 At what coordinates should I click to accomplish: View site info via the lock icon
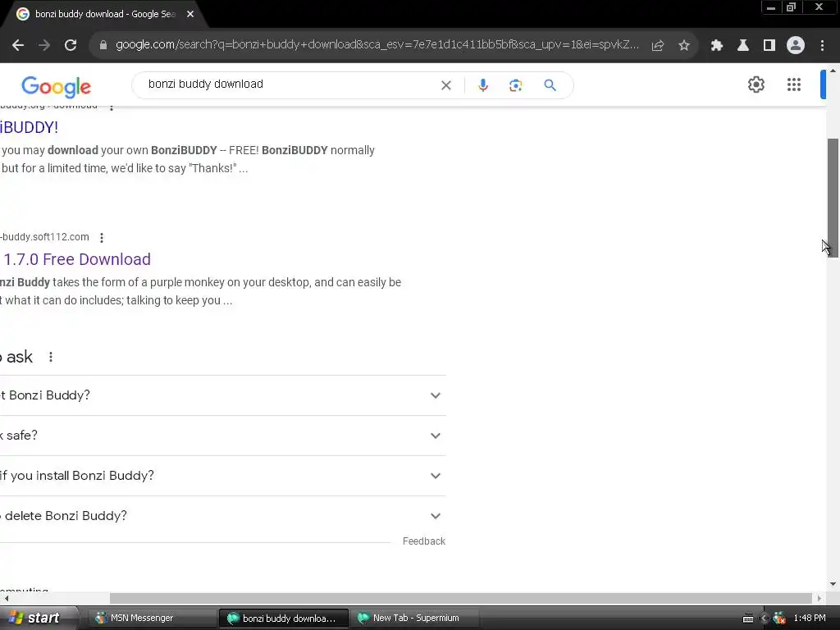coord(103,45)
